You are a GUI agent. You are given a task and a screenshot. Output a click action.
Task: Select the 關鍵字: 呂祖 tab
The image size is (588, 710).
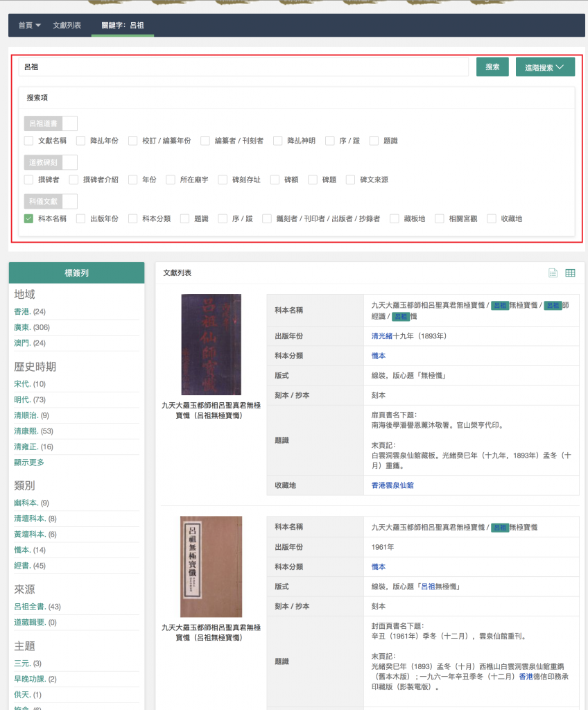point(122,25)
